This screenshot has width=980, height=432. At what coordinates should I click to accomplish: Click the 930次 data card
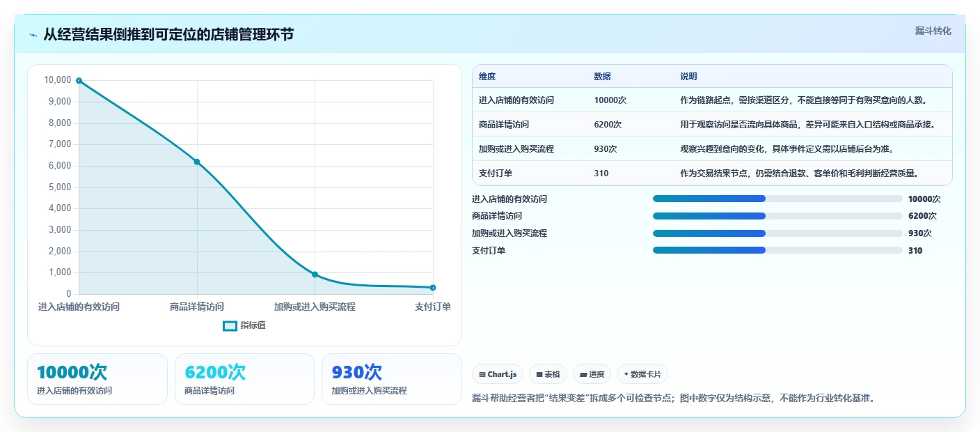392,379
